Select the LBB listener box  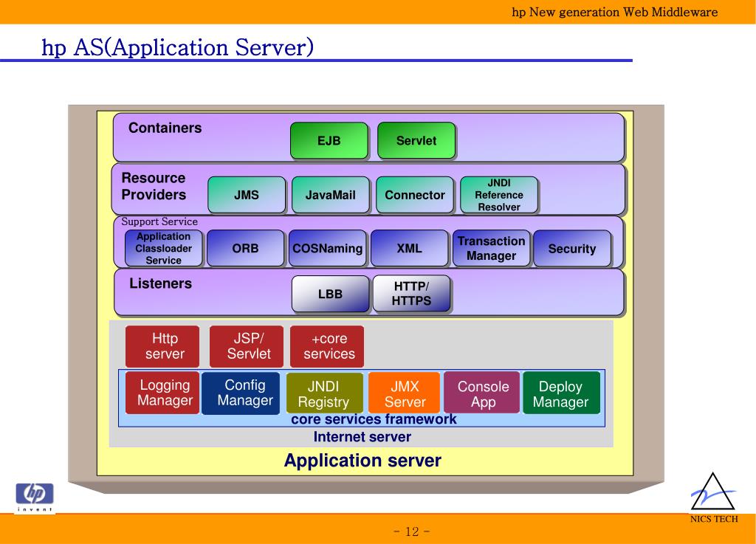pos(330,294)
